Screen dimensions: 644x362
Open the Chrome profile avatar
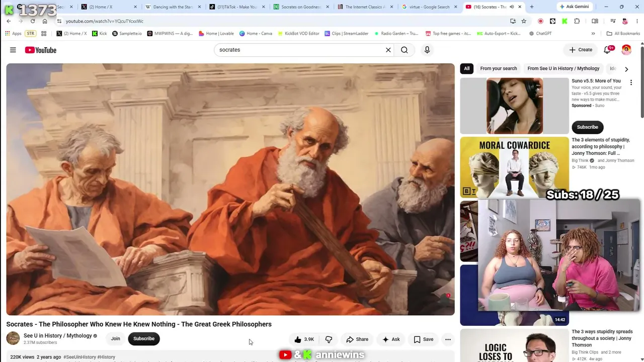coord(625,21)
